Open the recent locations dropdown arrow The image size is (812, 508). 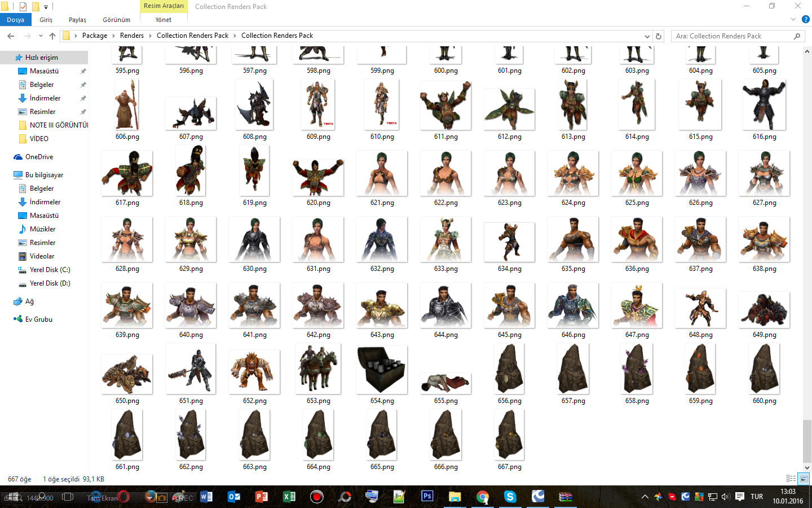pos(41,36)
